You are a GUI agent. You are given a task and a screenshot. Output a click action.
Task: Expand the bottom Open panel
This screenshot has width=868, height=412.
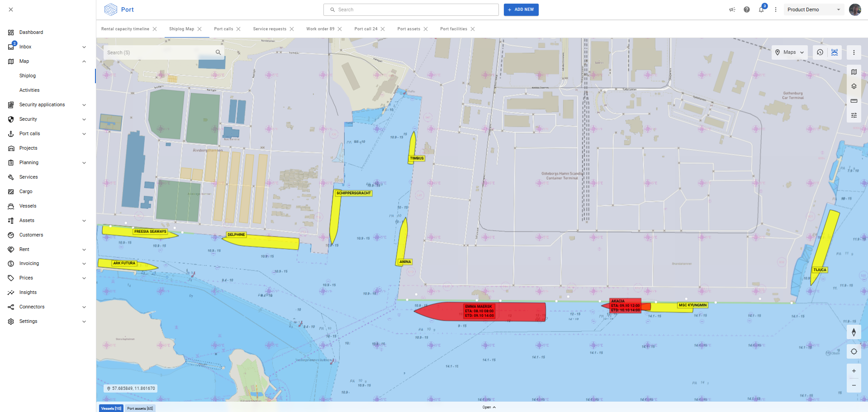coord(489,407)
